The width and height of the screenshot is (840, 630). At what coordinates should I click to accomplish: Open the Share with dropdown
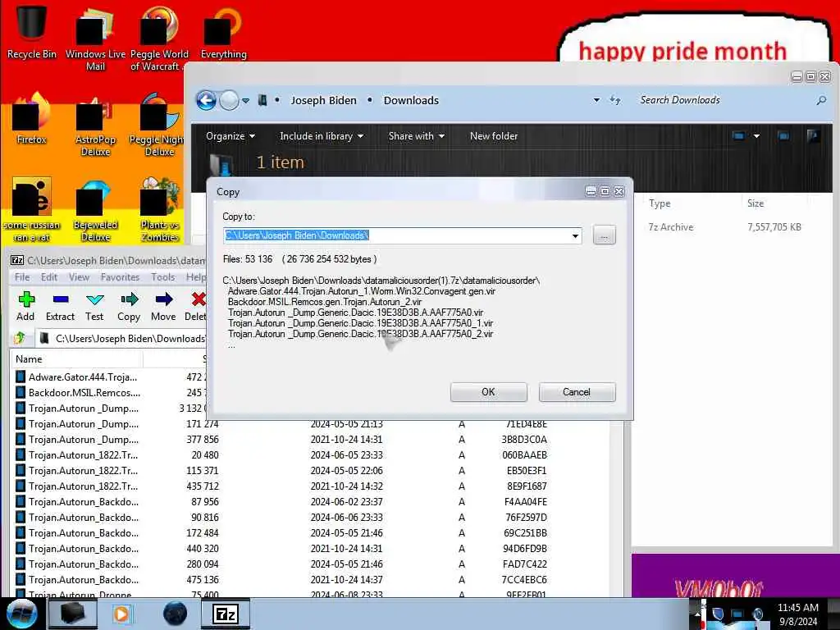click(416, 136)
